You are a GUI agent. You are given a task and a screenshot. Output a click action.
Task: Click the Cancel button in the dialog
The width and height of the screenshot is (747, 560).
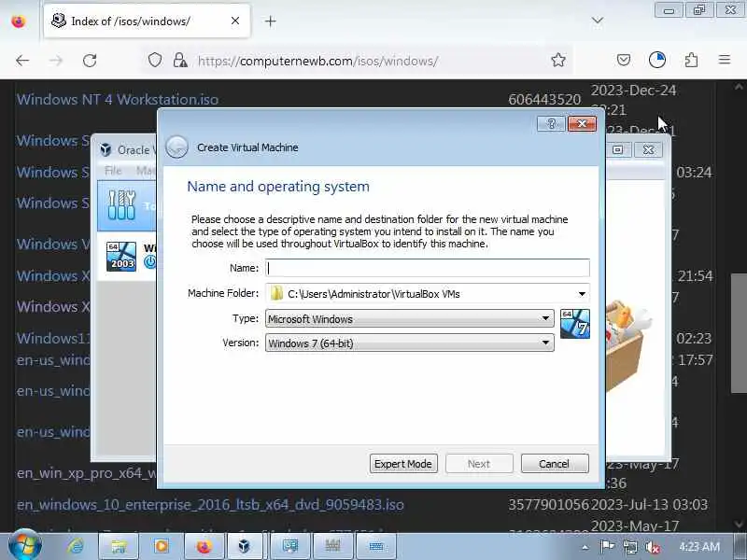(554, 463)
